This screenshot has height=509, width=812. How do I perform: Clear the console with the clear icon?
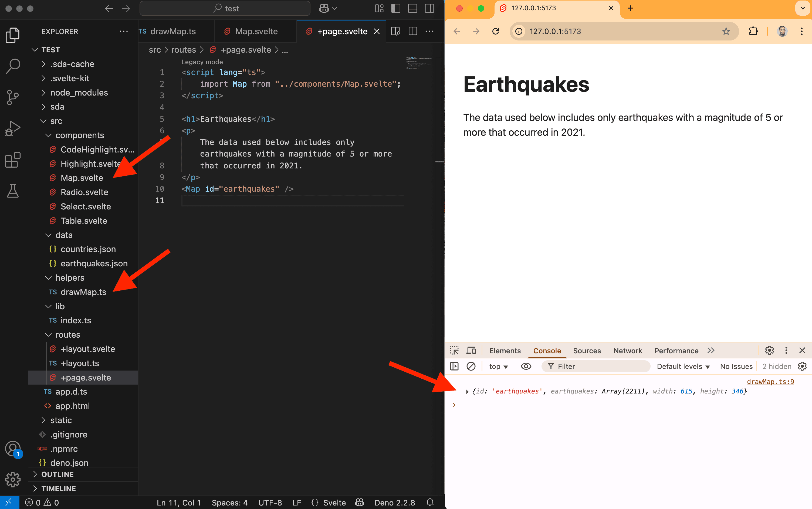click(471, 366)
